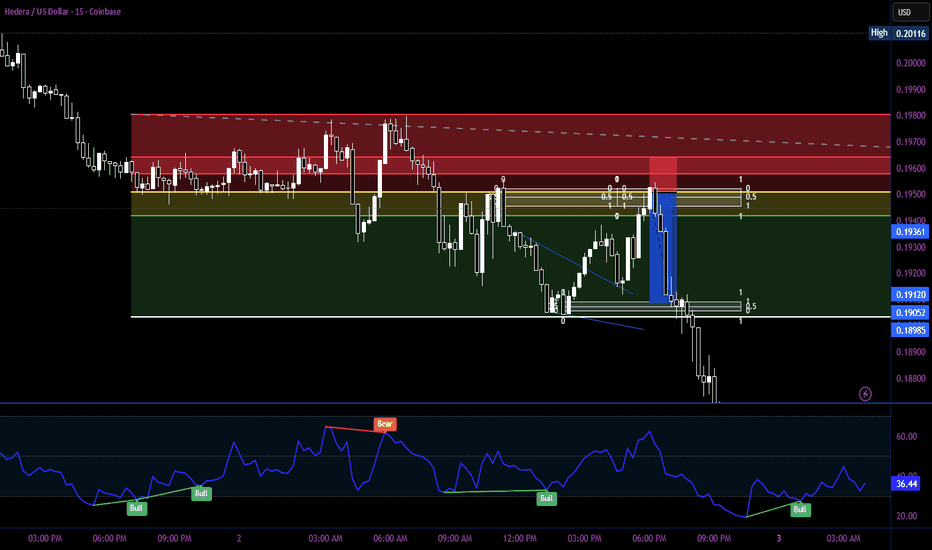The width and height of the screenshot is (932, 550).
Task: Select the blue position target box
Action: pyautogui.click(x=663, y=246)
